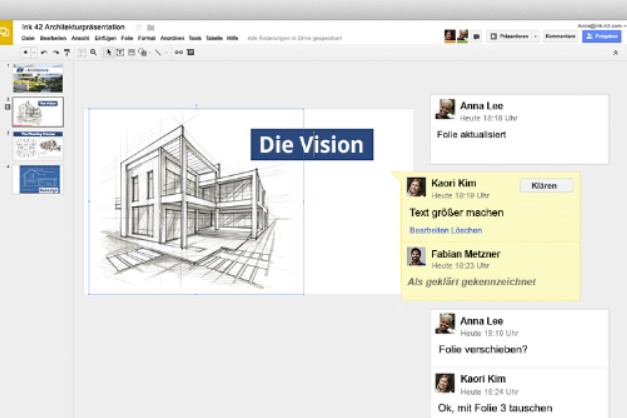The height and width of the screenshot is (418, 627).
Task: Click the undo arrow icon
Action: (x=44, y=52)
